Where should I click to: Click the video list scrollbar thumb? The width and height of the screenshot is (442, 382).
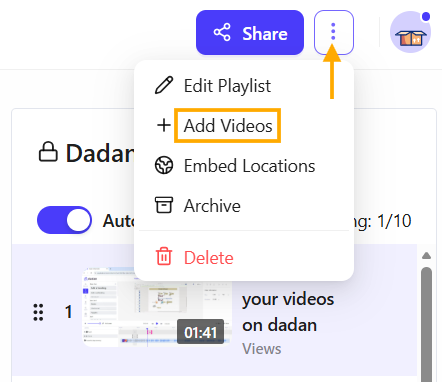pyautogui.click(x=426, y=324)
